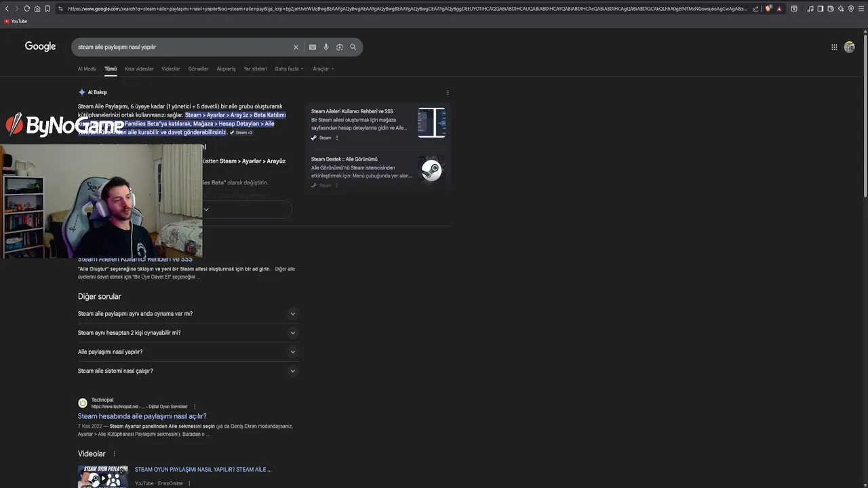Screen dimensions: 868x488
Task: Open the browser hamburger menu
Action: point(861,9)
